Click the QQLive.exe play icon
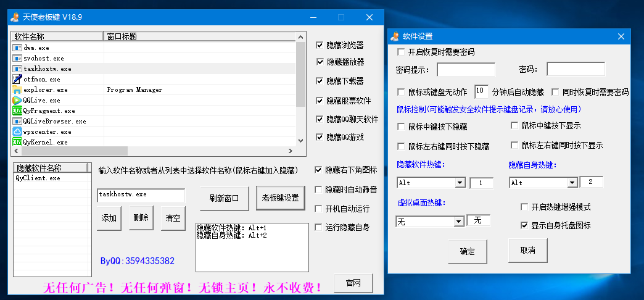The width and height of the screenshot is (644, 300). click(17, 100)
